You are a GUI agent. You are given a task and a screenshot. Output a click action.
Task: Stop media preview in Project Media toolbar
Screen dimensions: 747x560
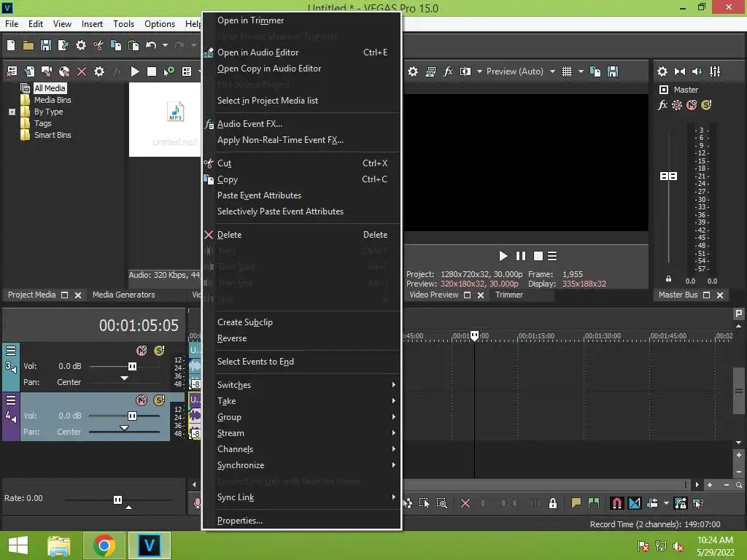coord(152,71)
